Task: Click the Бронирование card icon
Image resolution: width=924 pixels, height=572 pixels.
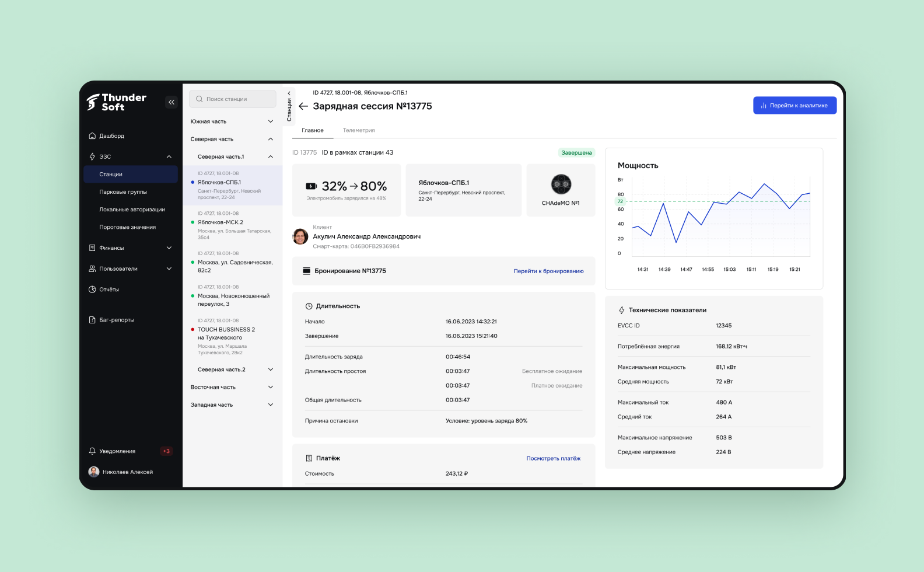Action: (x=307, y=271)
